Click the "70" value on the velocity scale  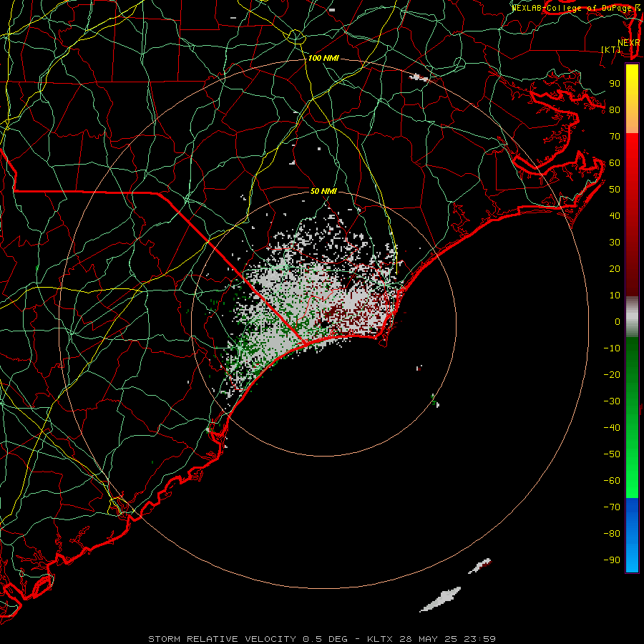(615, 137)
